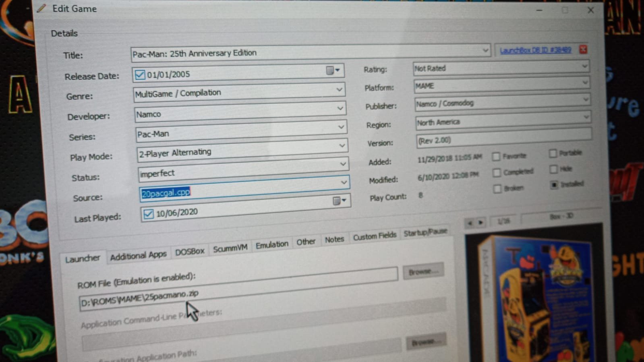Show previous image with left arrow
The height and width of the screenshot is (362, 644).
tap(470, 222)
